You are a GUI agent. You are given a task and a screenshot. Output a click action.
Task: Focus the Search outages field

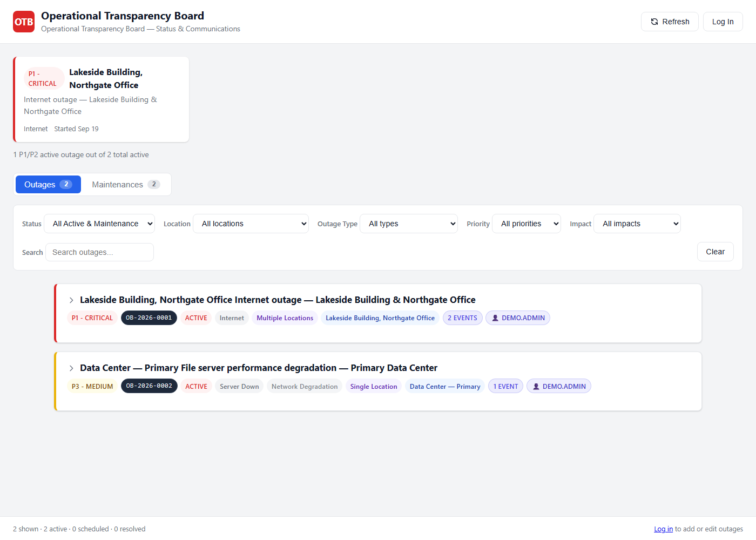tap(100, 252)
